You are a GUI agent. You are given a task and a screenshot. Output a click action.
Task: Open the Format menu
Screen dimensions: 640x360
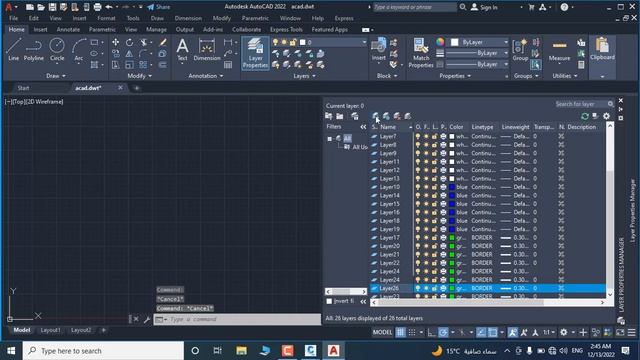point(106,18)
